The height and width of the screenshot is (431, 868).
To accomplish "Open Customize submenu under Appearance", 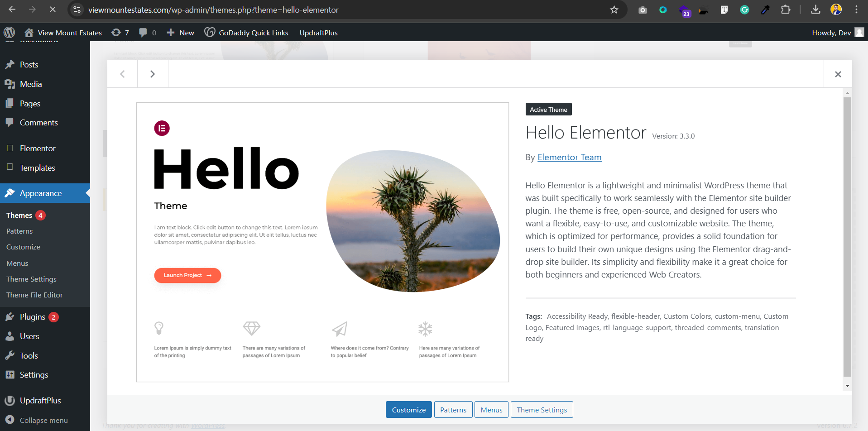I will point(23,247).
